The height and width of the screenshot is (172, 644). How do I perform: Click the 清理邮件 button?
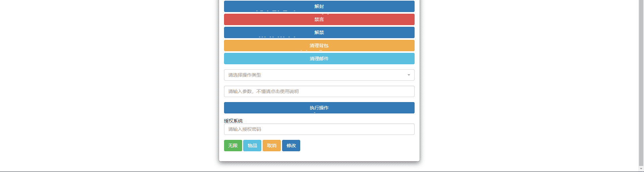(x=319, y=59)
